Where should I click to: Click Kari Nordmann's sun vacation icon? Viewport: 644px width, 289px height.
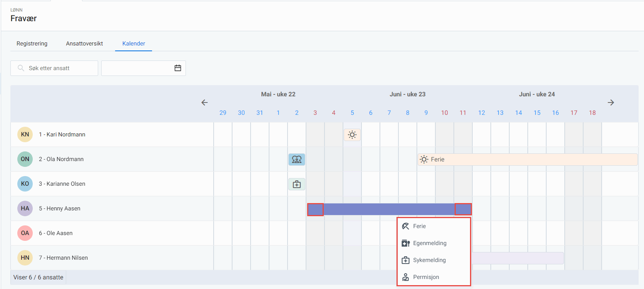coord(352,135)
